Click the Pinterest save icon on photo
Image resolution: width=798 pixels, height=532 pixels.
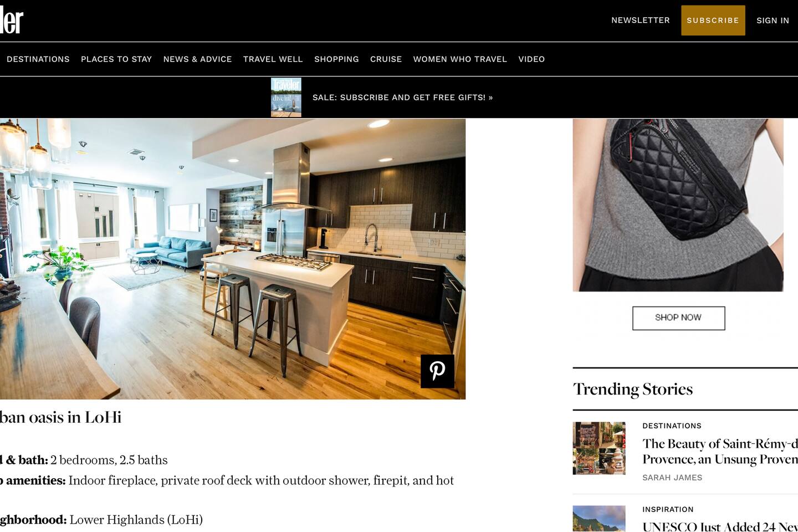(437, 371)
